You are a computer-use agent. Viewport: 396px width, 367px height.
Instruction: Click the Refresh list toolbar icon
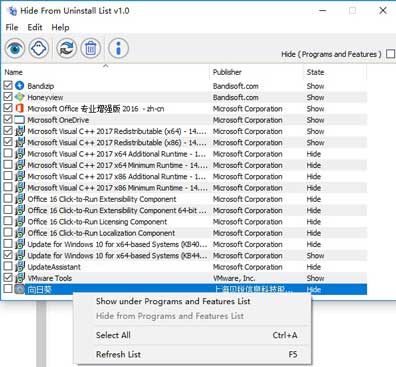pyautogui.click(x=66, y=49)
